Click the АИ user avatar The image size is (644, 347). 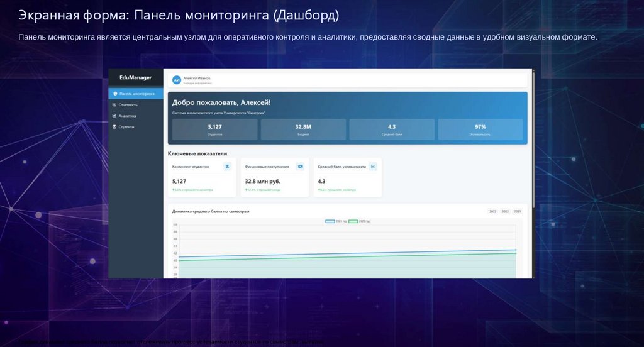point(177,80)
